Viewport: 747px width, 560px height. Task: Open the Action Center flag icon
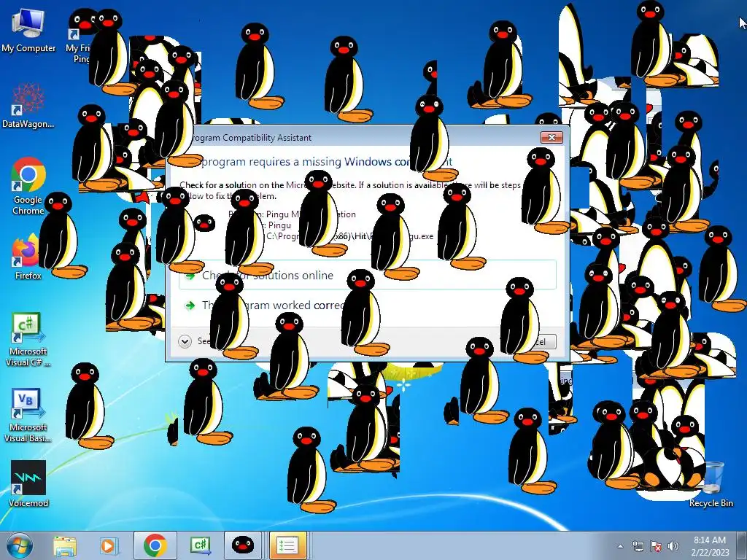pos(656,546)
